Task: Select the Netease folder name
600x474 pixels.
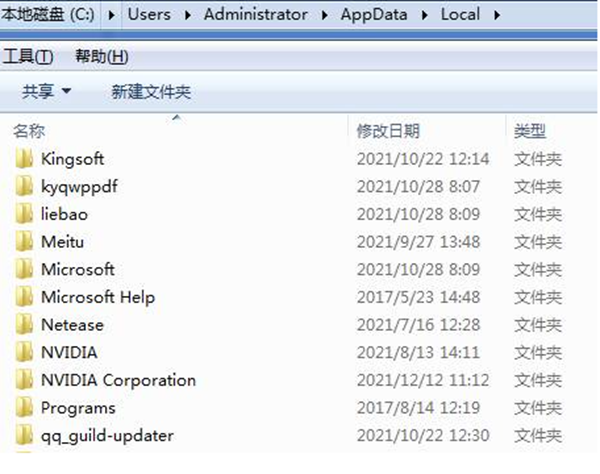Action: pyautogui.click(x=72, y=325)
